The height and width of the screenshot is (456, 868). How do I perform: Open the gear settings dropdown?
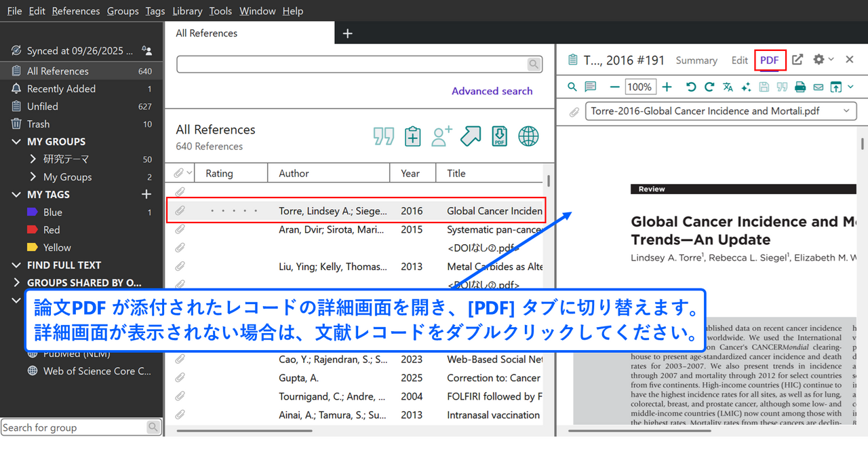pos(823,60)
